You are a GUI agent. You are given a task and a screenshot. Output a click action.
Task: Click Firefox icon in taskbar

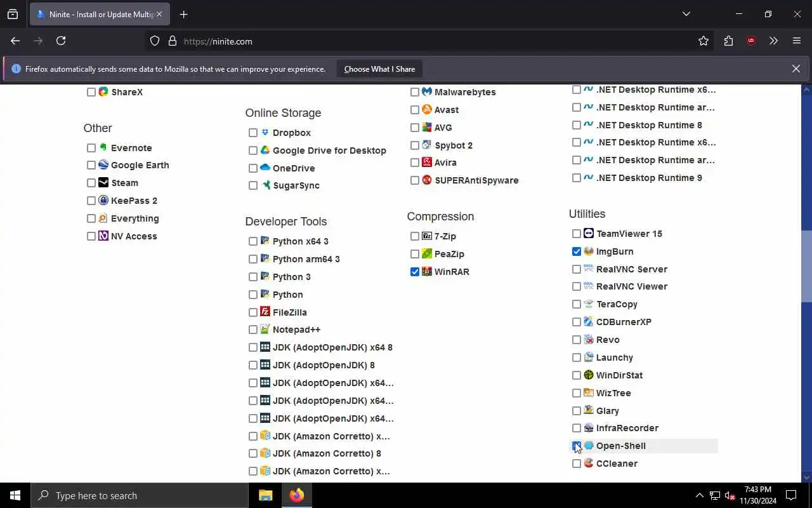point(297,495)
